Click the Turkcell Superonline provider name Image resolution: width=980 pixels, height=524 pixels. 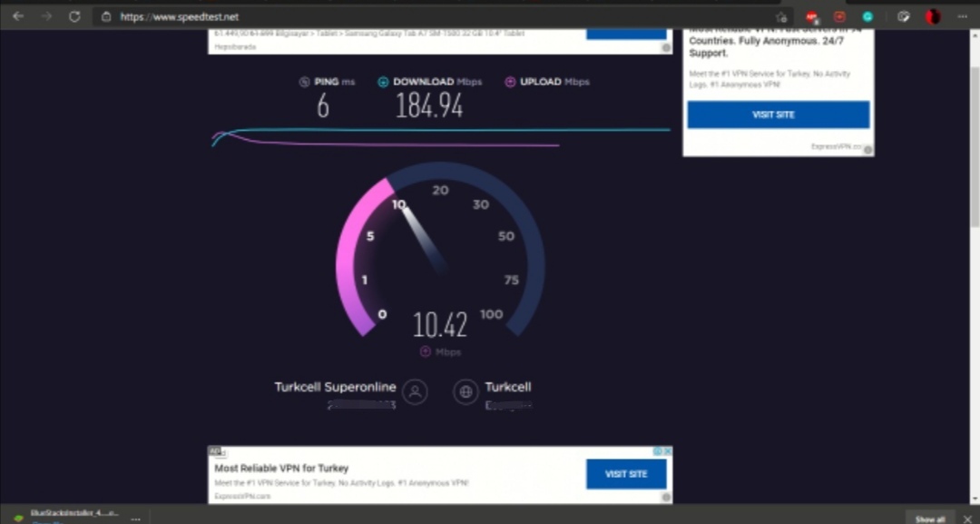pos(335,387)
